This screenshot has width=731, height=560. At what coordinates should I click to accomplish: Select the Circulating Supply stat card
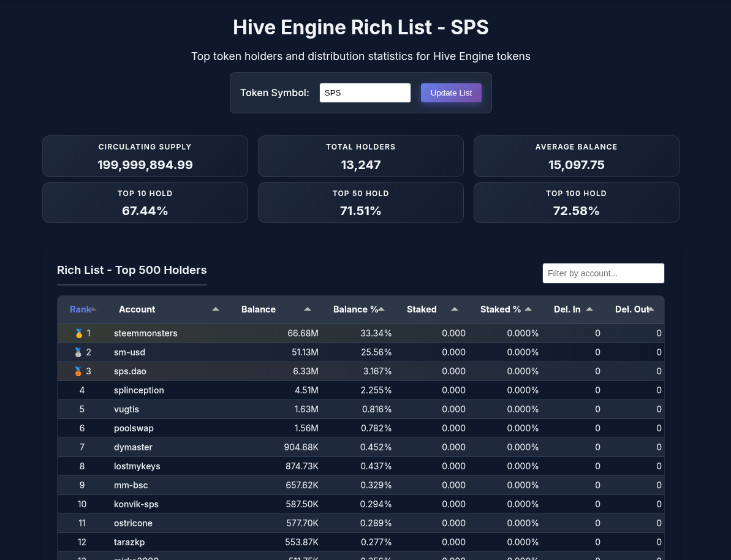coord(145,156)
